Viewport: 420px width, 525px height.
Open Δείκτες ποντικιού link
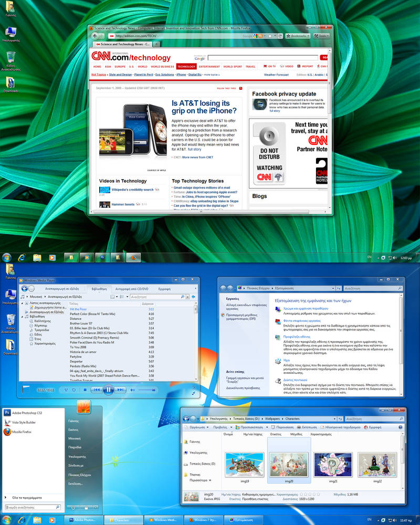295,380
